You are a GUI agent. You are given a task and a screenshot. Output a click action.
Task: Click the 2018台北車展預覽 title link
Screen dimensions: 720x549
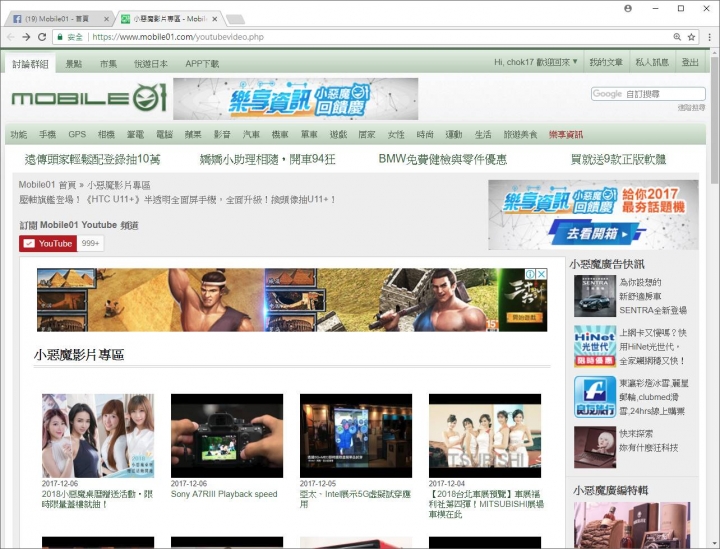point(486,504)
